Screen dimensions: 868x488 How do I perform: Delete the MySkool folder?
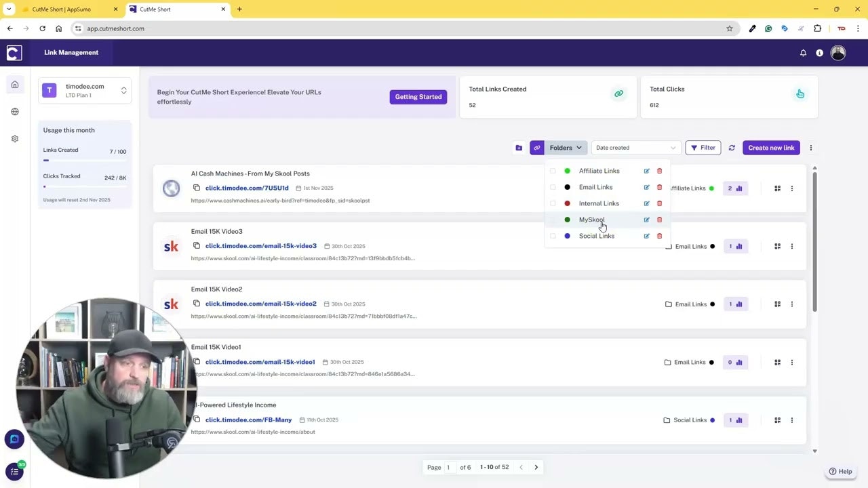tap(659, 220)
